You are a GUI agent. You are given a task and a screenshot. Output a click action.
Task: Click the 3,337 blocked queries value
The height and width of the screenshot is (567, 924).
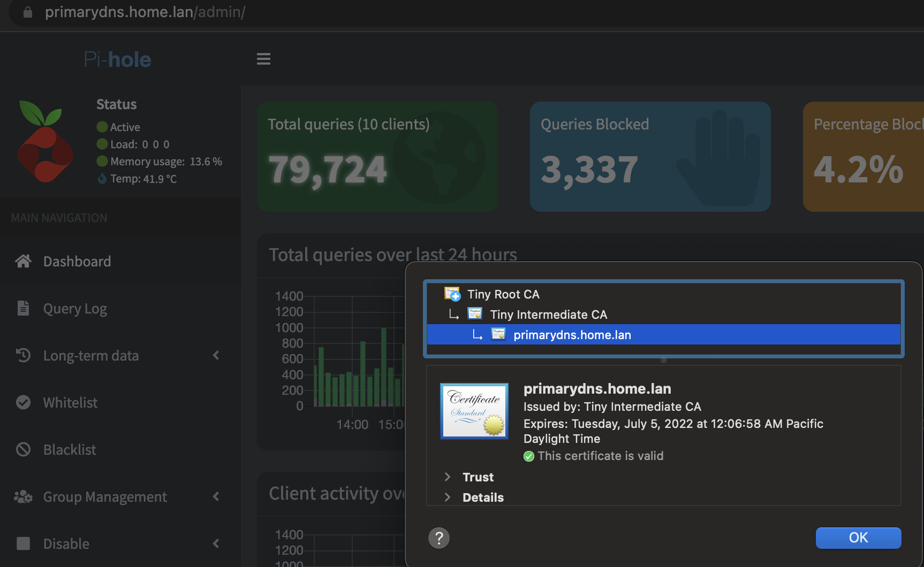[589, 170]
